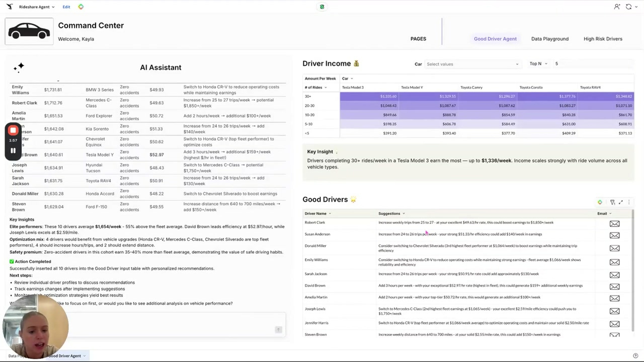The width and height of the screenshot is (644, 362).
Task: Click Steven Brown in Good Drivers table
Action: [315, 335]
